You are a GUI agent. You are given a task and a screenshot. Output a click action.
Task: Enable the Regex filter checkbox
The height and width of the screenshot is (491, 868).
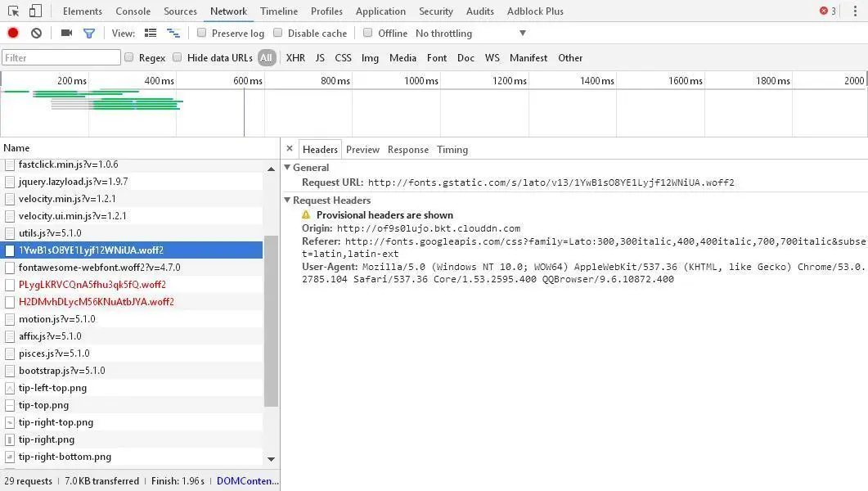[x=129, y=57]
